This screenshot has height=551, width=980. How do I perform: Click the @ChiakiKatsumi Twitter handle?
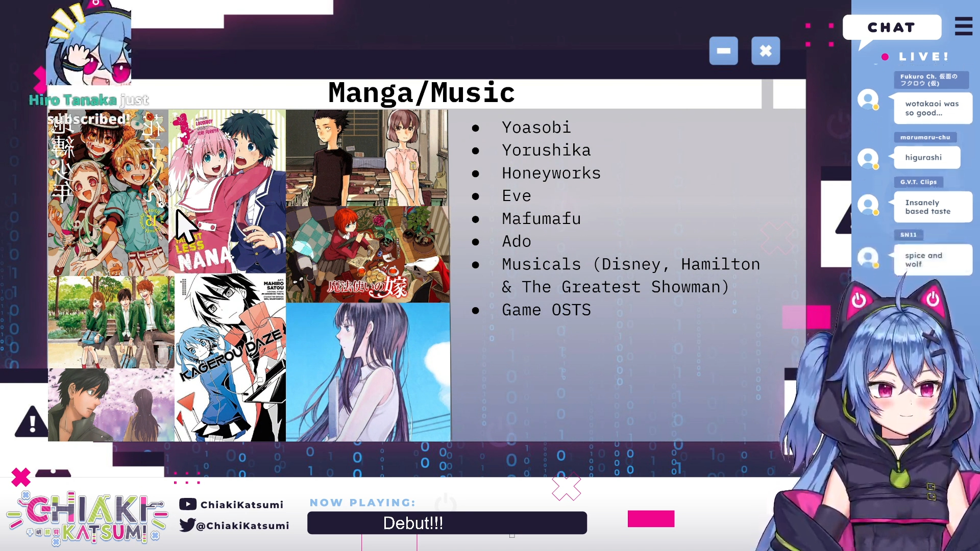(243, 525)
